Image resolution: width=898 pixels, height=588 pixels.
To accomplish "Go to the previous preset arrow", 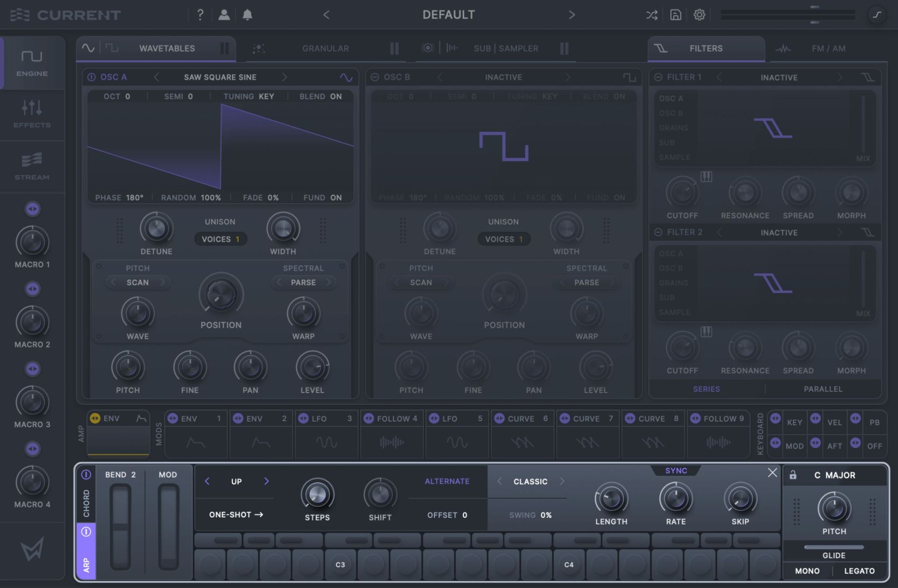I will coord(326,15).
